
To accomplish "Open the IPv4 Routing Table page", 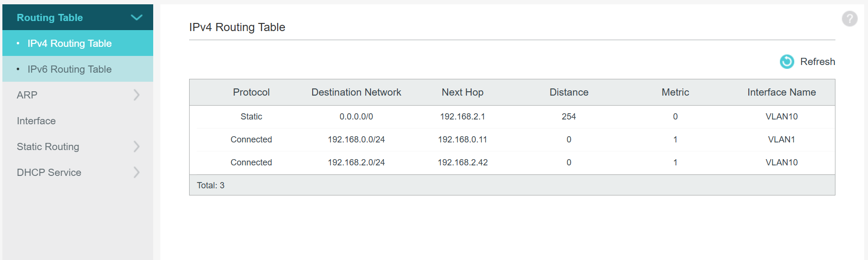I will click(x=69, y=43).
